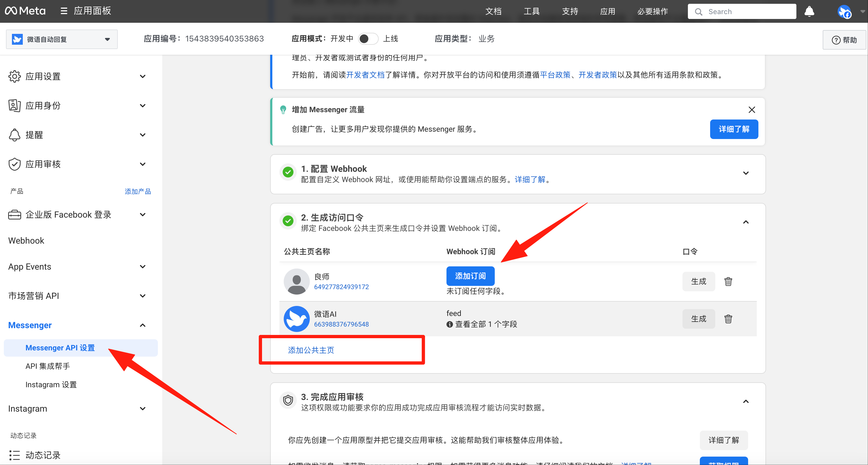Click 添加订阅 for the 良师 page
This screenshot has height=465, width=868.
pos(470,276)
